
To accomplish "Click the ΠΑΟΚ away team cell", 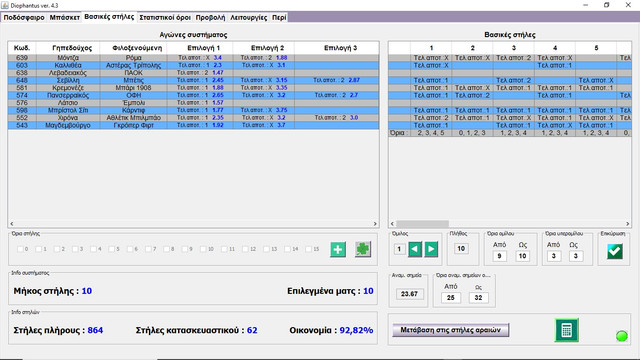I will (133, 73).
